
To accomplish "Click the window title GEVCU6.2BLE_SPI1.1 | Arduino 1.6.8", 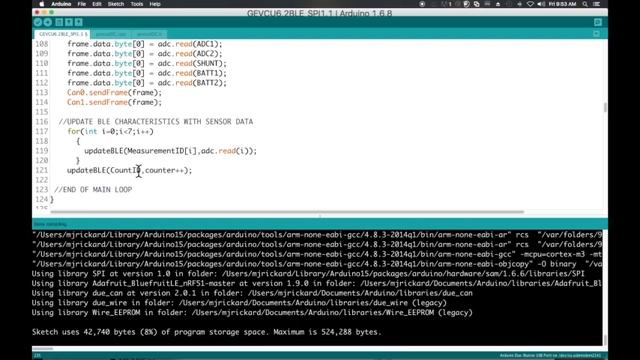I will point(320,13).
